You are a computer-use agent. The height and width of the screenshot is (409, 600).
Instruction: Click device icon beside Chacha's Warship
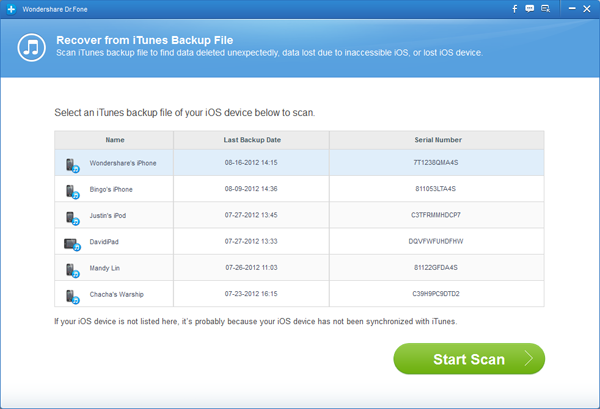click(72, 297)
